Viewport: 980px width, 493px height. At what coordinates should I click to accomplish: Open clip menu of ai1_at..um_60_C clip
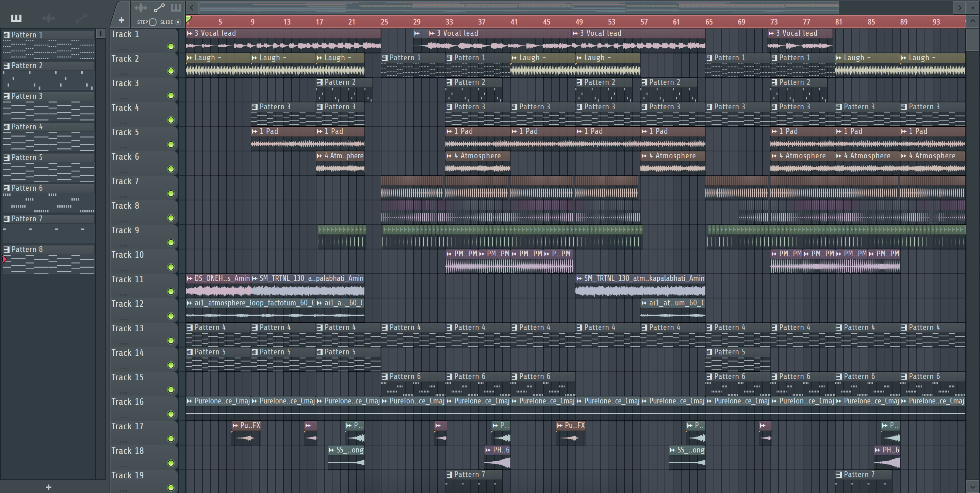644,303
